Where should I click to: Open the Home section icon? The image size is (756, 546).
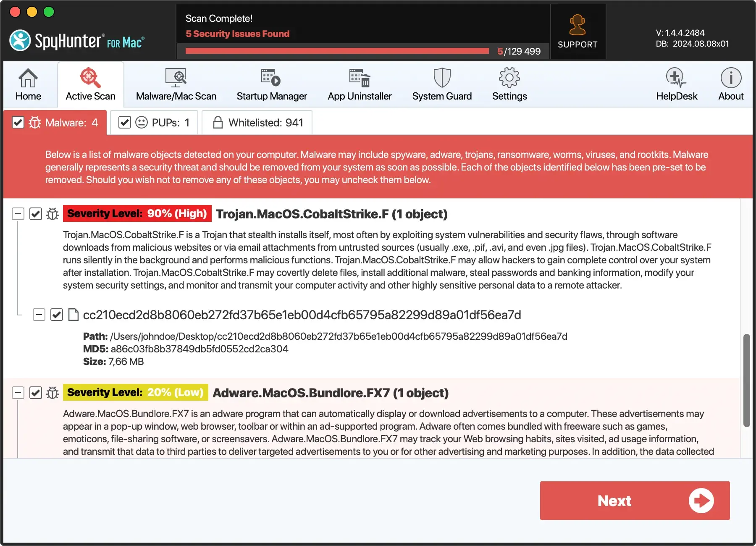pyautogui.click(x=28, y=78)
